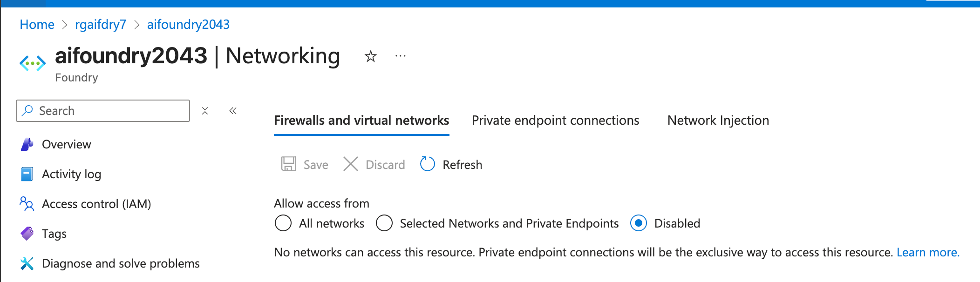Click the Save disk icon
980x282 pixels.
(x=288, y=164)
